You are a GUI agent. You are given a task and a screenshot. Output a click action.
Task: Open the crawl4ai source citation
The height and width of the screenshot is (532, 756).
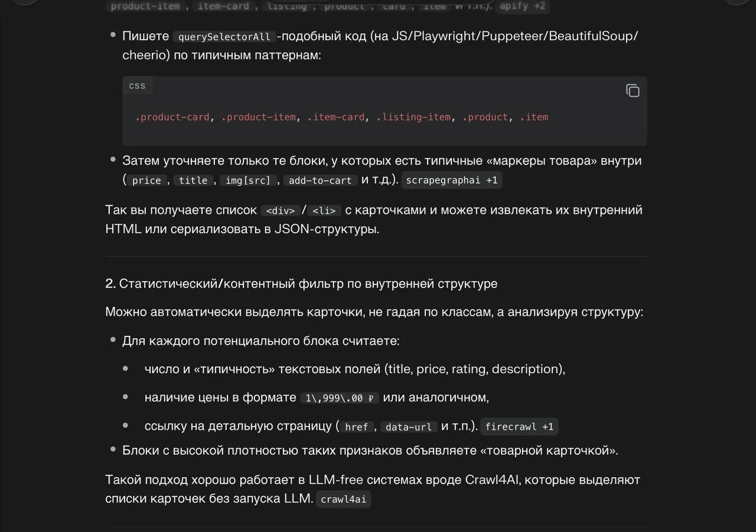pos(343,499)
